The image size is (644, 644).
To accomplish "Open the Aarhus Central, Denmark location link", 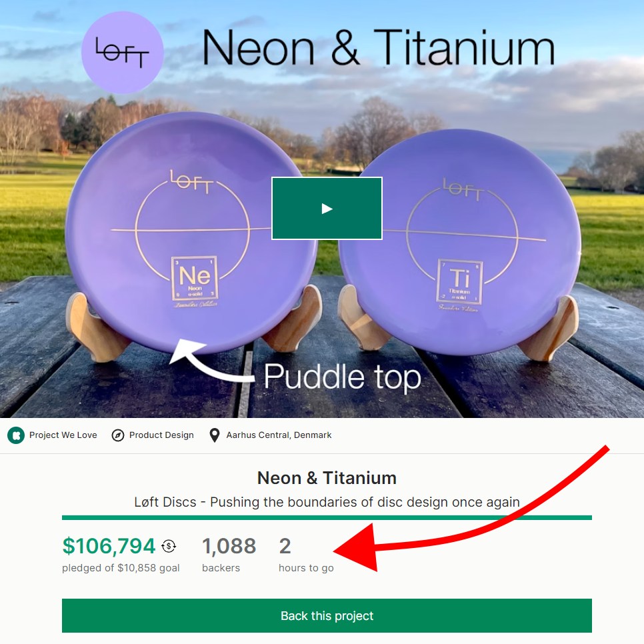I will [x=279, y=435].
